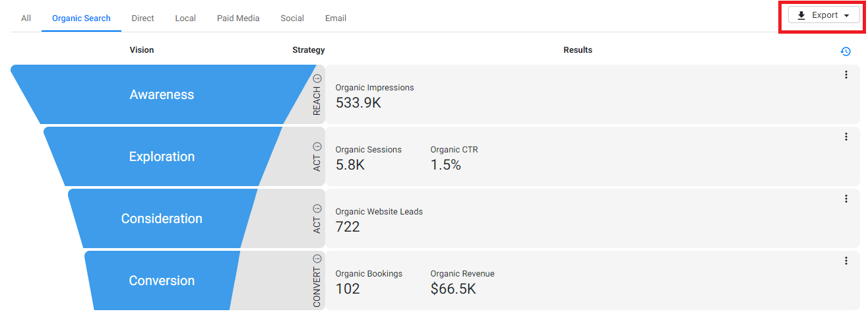
Task: Open Awareness row three-dot menu
Action: click(846, 75)
